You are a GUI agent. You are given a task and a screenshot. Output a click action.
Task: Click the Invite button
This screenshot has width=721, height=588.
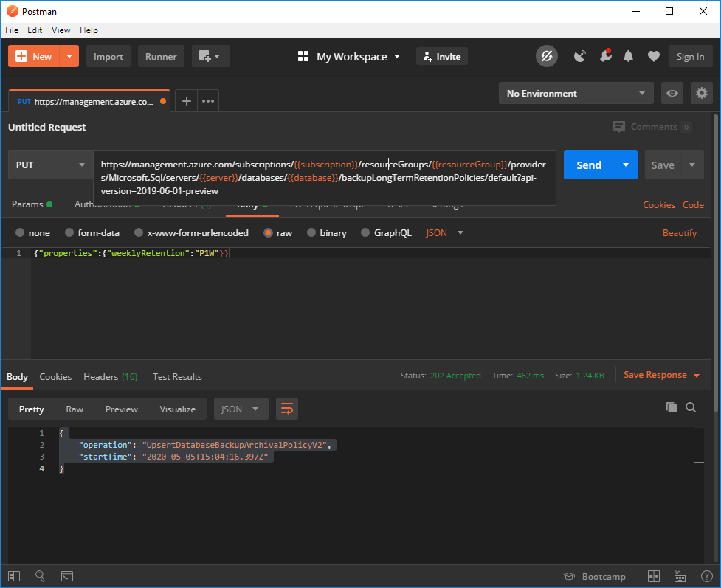point(442,56)
